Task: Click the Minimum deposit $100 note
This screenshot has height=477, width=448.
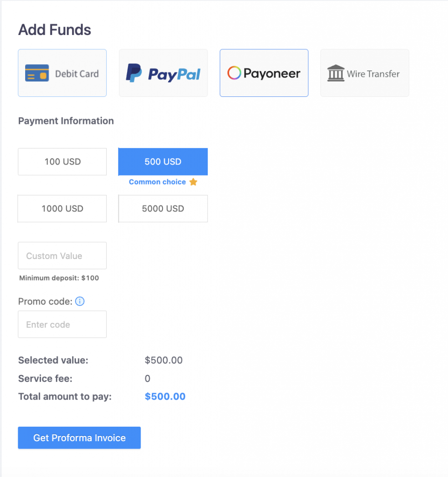Action: pyautogui.click(x=59, y=278)
